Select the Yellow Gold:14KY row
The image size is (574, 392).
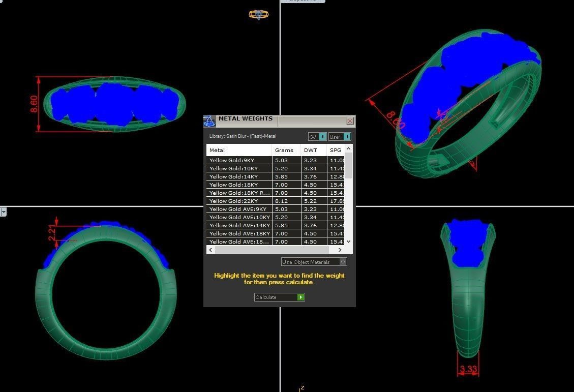pyautogui.click(x=275, y=176)
